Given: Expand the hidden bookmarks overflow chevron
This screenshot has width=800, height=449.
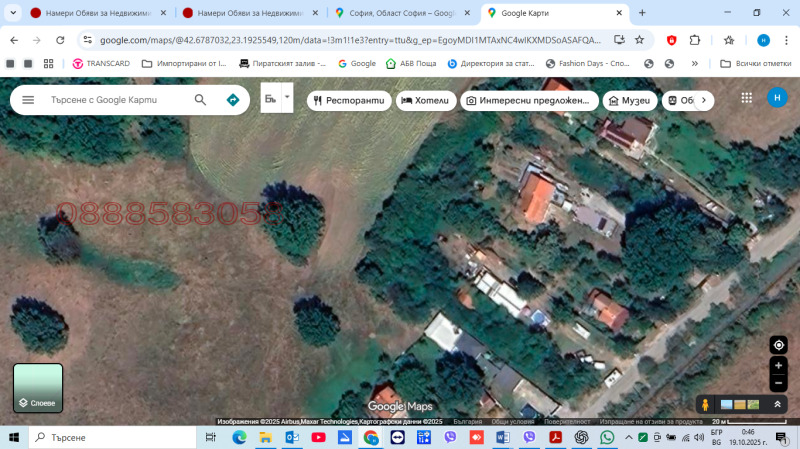Looking at the screenshot, I should (695, 63).
